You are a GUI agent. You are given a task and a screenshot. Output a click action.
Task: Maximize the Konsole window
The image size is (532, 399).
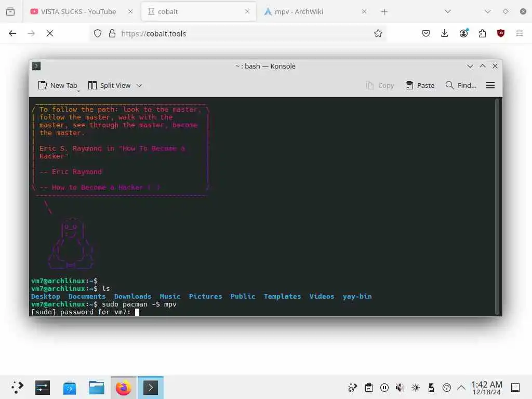483,66
